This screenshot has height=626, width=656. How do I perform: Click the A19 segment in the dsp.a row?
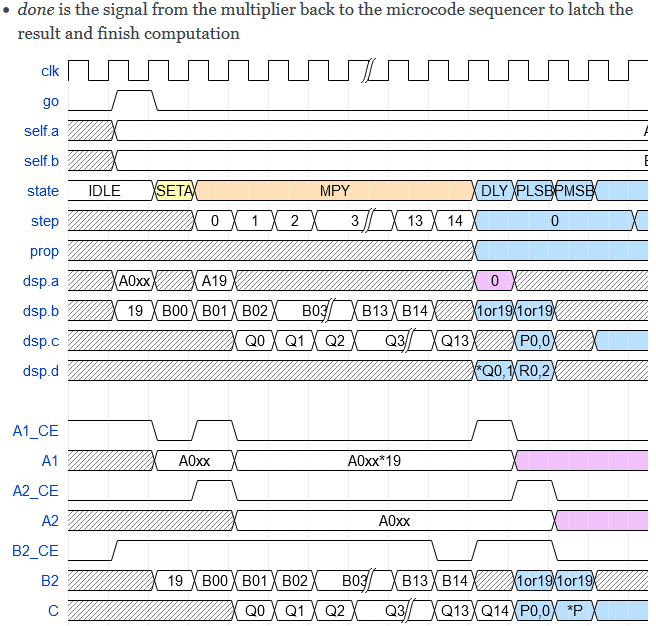click(x=214, y=281)
